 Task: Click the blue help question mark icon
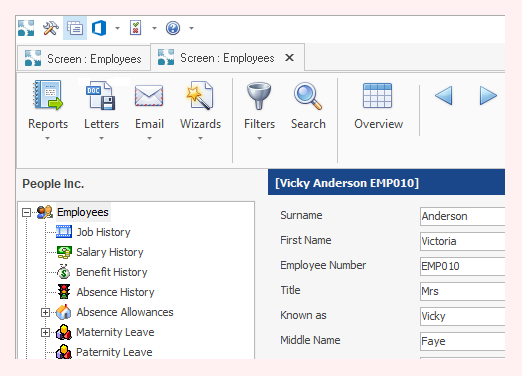pyautogui.click(x=173, y=28)
